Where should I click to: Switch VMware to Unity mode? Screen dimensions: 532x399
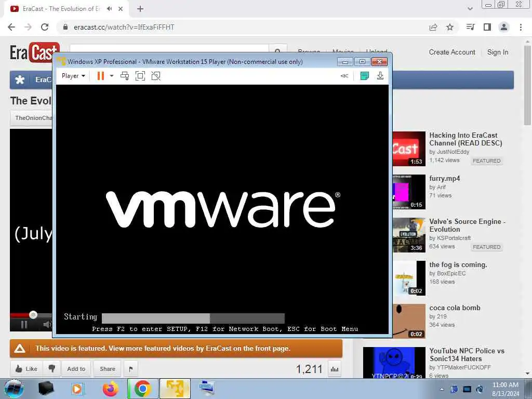coord(156,76)
